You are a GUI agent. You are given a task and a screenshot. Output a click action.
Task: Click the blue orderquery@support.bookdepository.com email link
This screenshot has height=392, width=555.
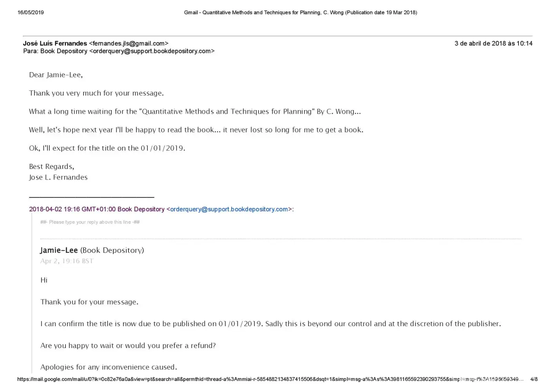click(x=229, y=209)
